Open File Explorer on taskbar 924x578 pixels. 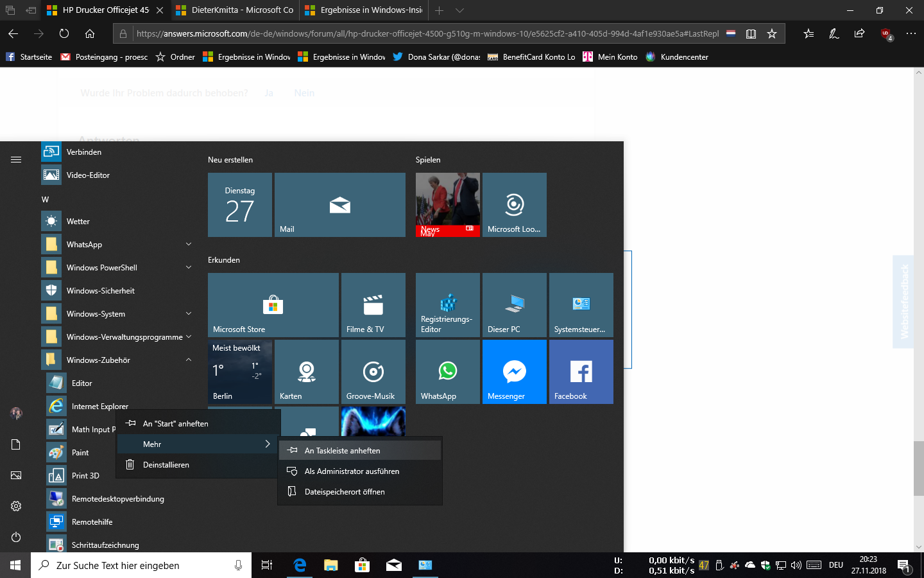tap(330, 565)
